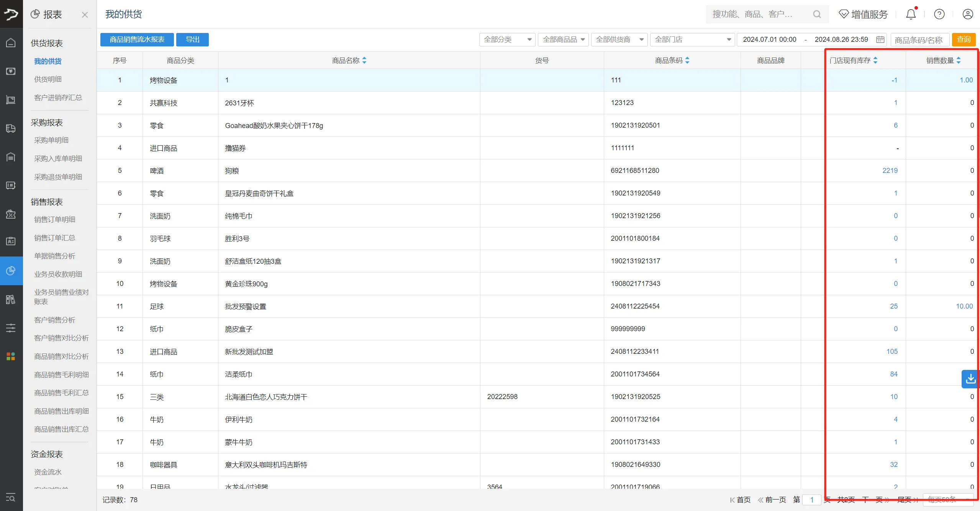Open the warehouse/inventory icon in the sidebar
Viewport: 980px width, 511px height.
pyautogui.click(x=11, y=157)
